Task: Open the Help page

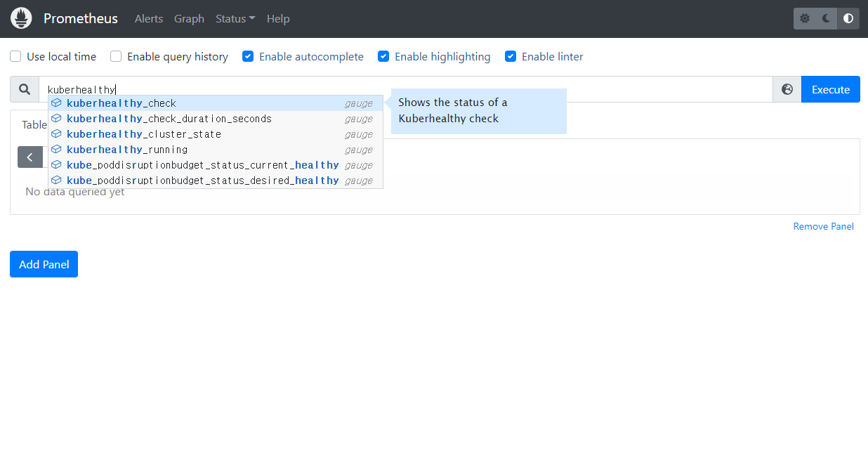Action: (278, 19)
